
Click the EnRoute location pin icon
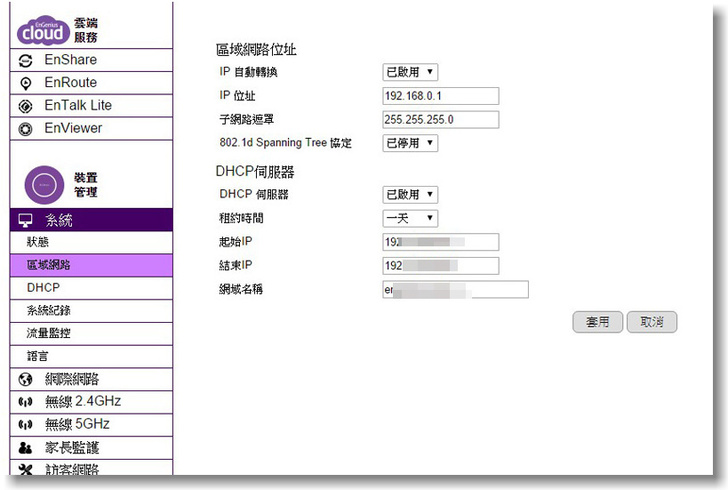coord(26,83)
